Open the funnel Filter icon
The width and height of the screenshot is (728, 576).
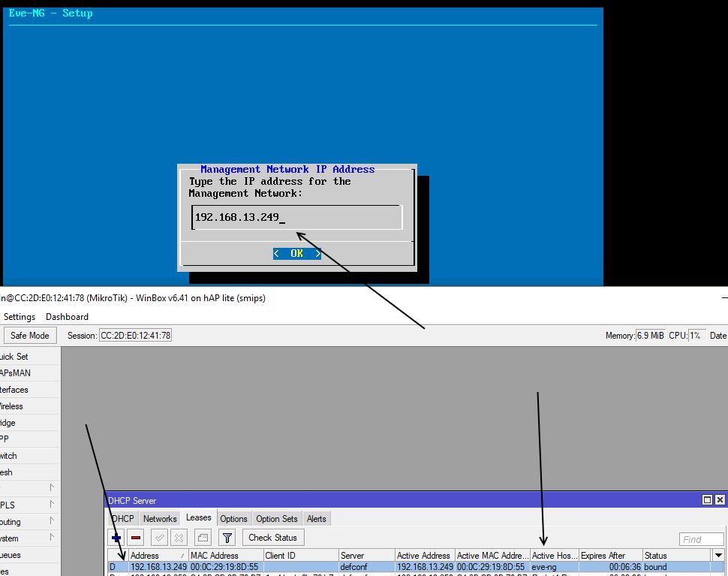click(x=227, y=538)
